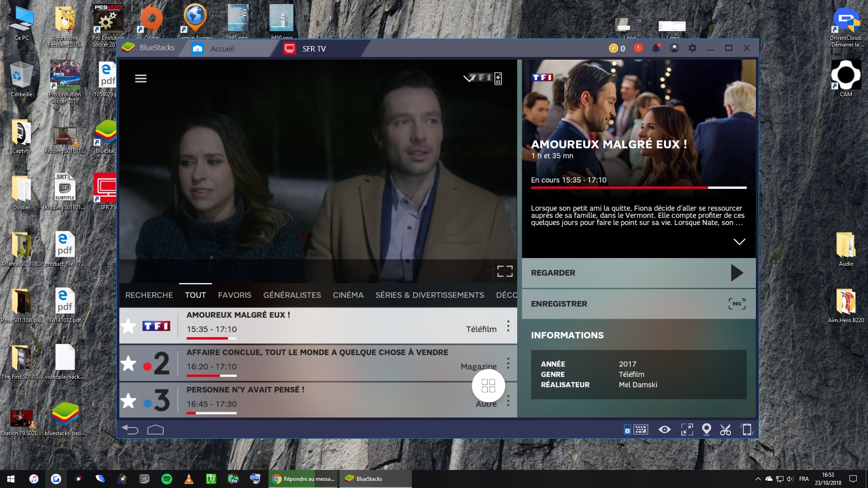Select the CINÉMA category tab

coord(348,295)
